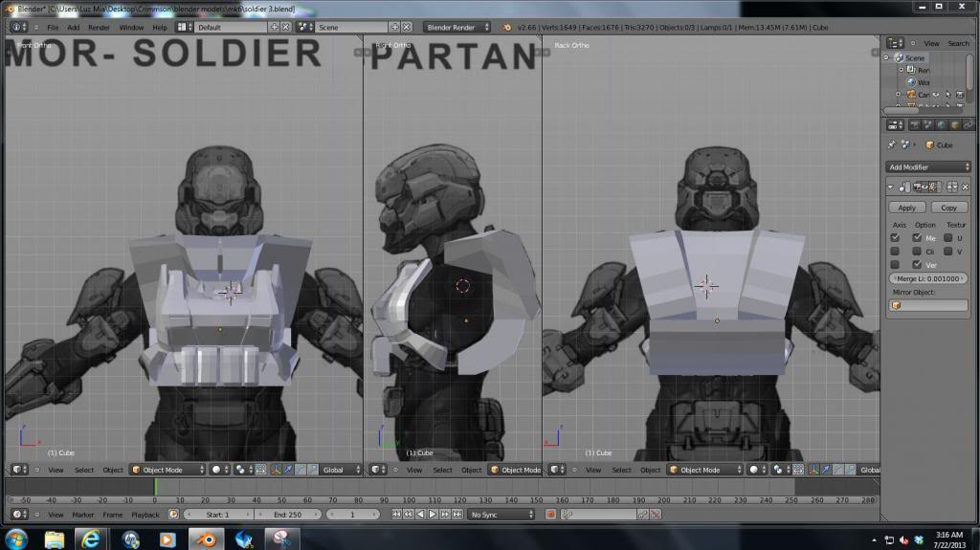This screenshot has height=550, width=980.
Task: Toggle the Texture U checkbox
Action: point(948,237)
